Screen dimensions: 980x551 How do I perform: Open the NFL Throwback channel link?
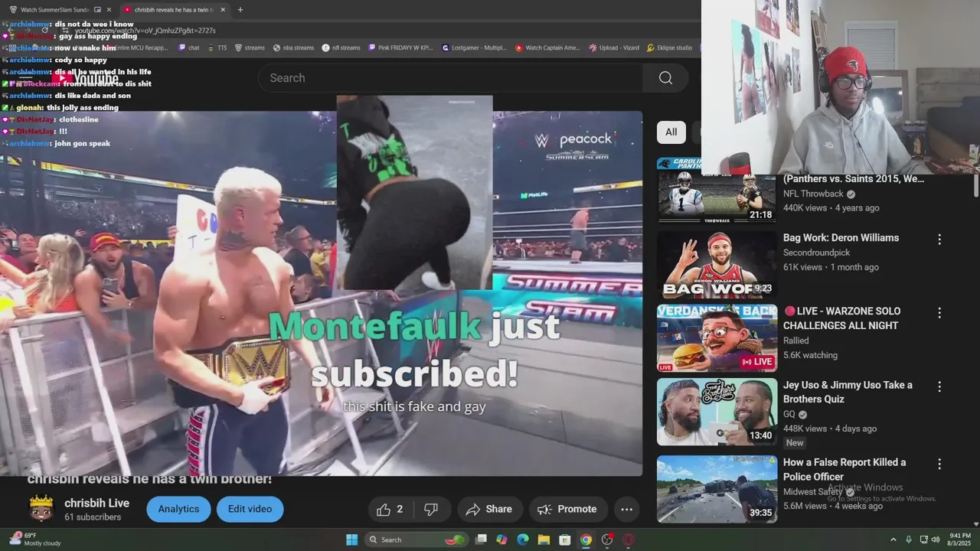[813, 194]
